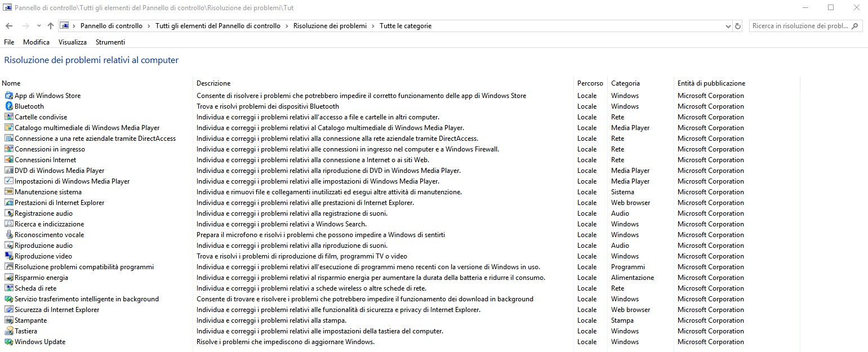The height and width of the screenshot is (352, 868).
Task: Select the Cartelle condivise icon
Action: point(8,117)
